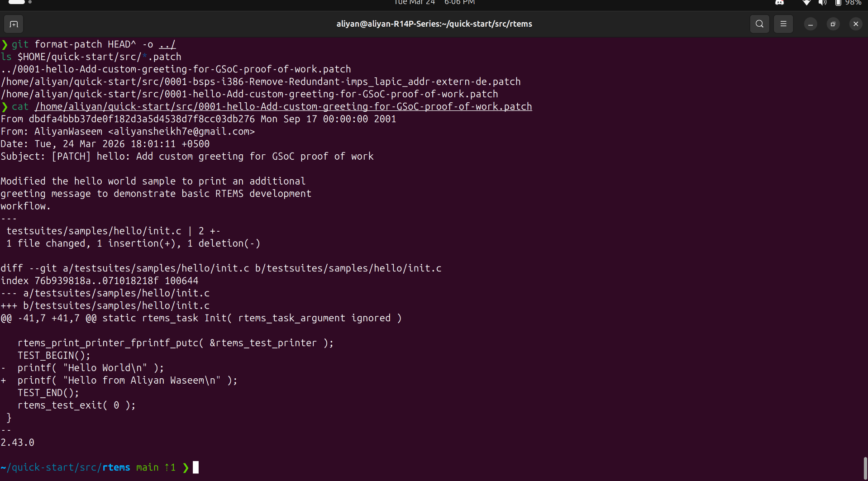Click the volume speaker icon
868x481 pixels.
coord(822,3)
